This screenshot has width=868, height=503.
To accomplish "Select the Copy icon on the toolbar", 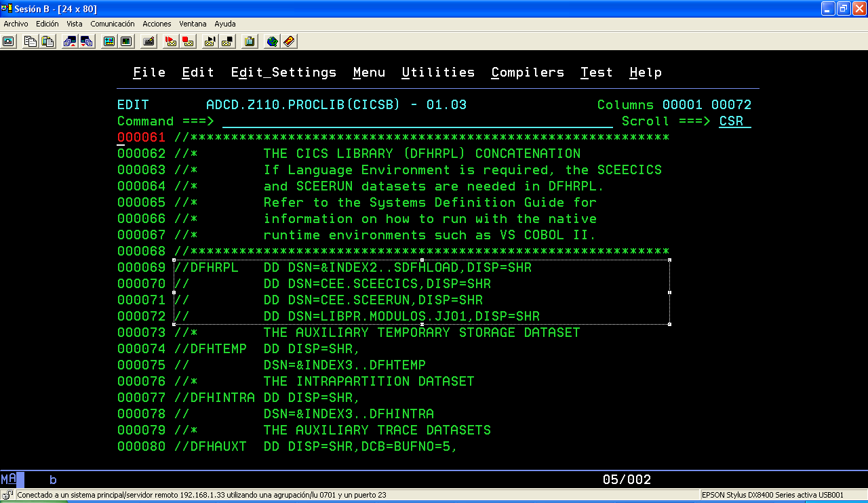I will point(29,41).
